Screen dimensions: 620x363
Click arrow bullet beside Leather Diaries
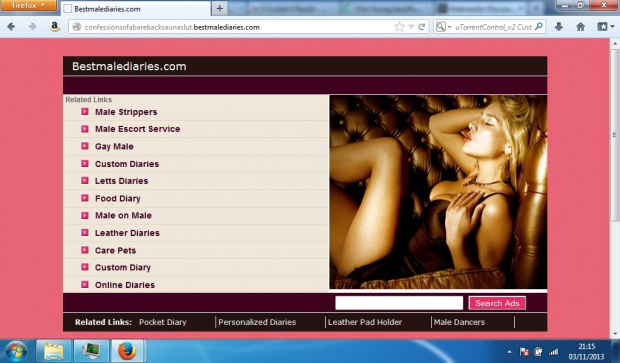[85, 233]
